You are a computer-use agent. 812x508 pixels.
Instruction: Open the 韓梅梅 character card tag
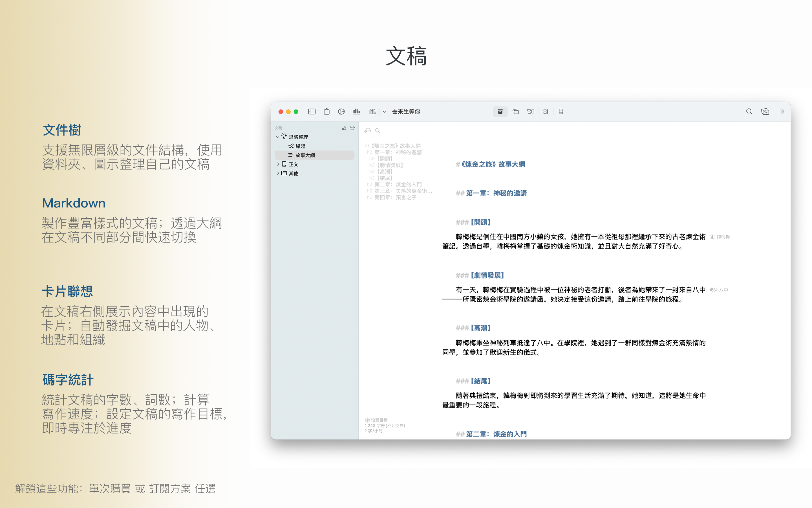(720, 237)
